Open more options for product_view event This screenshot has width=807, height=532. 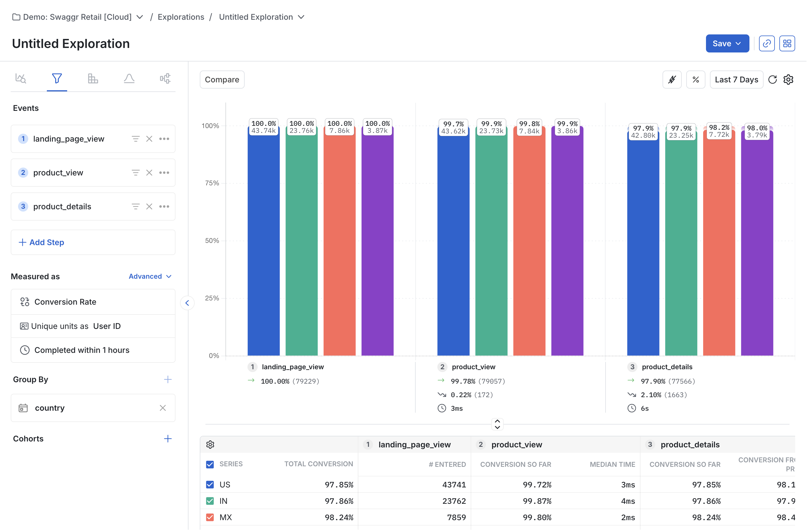164,172
